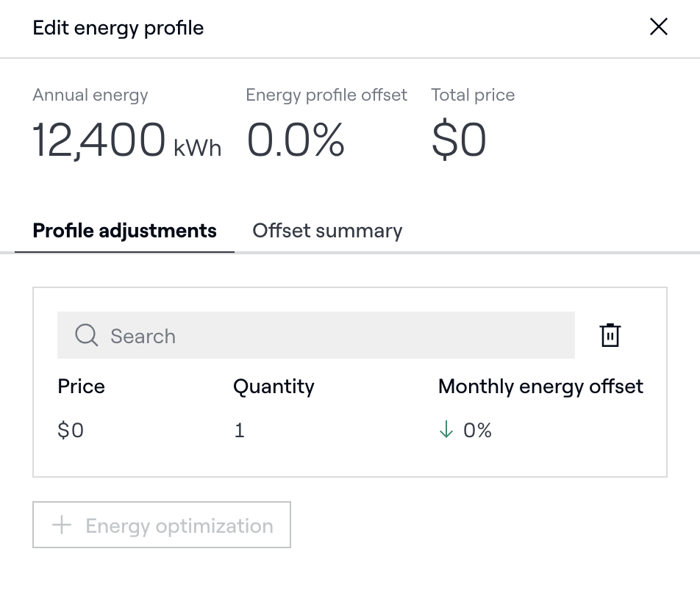Click the 12,400 annual energy figure

point(99,140)
